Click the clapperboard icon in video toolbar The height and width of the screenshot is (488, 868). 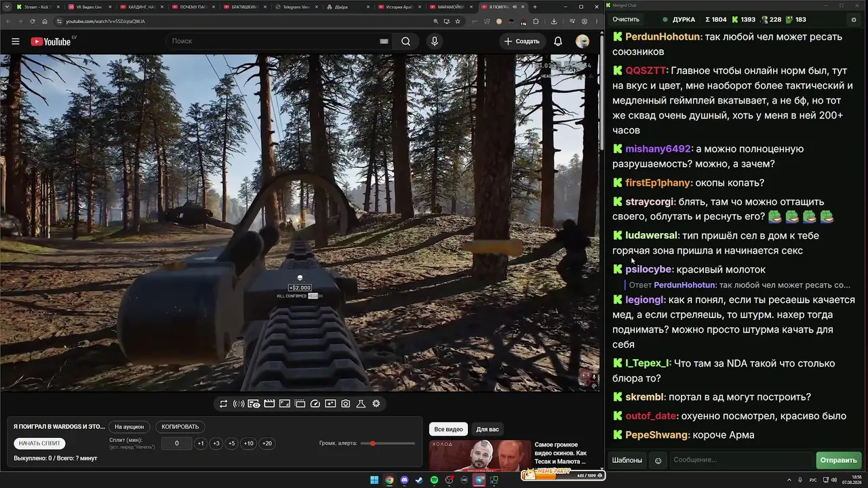click(269, 404)
